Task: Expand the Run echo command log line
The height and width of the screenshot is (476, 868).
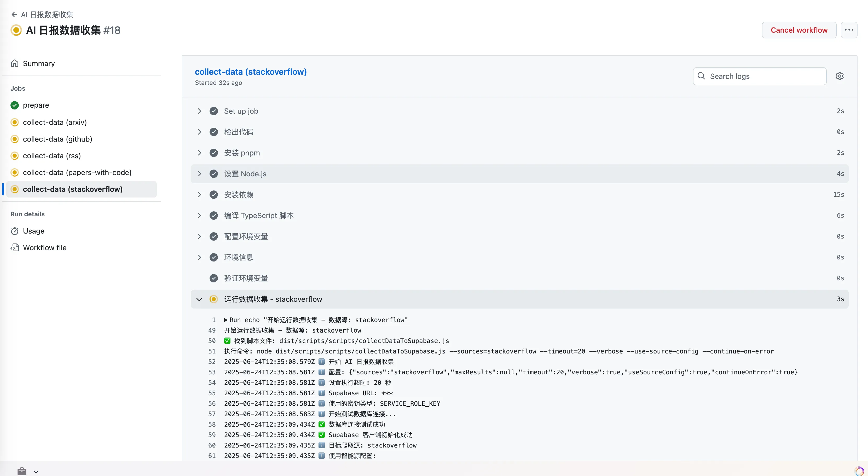Action: 226,320
